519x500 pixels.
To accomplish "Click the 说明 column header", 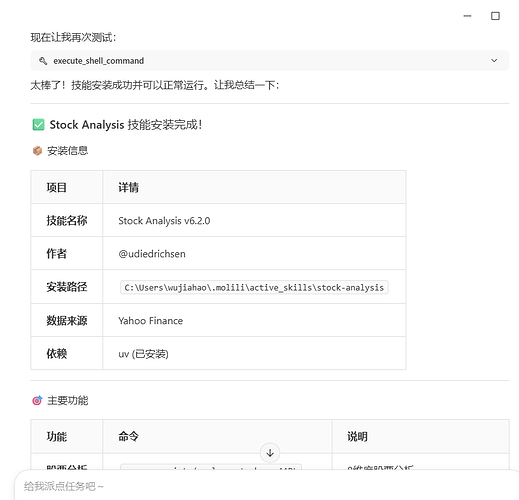I will point(357,436).
